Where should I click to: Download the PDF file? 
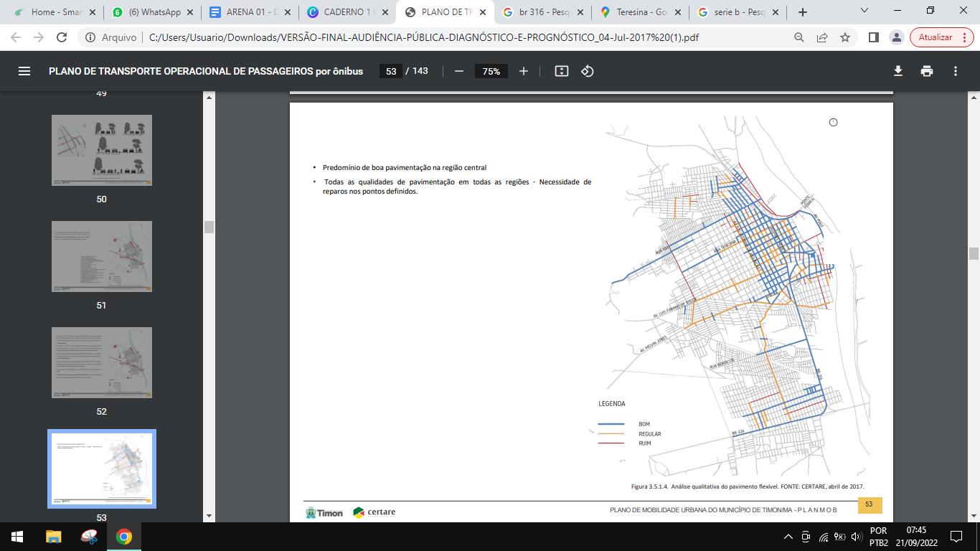897,71
